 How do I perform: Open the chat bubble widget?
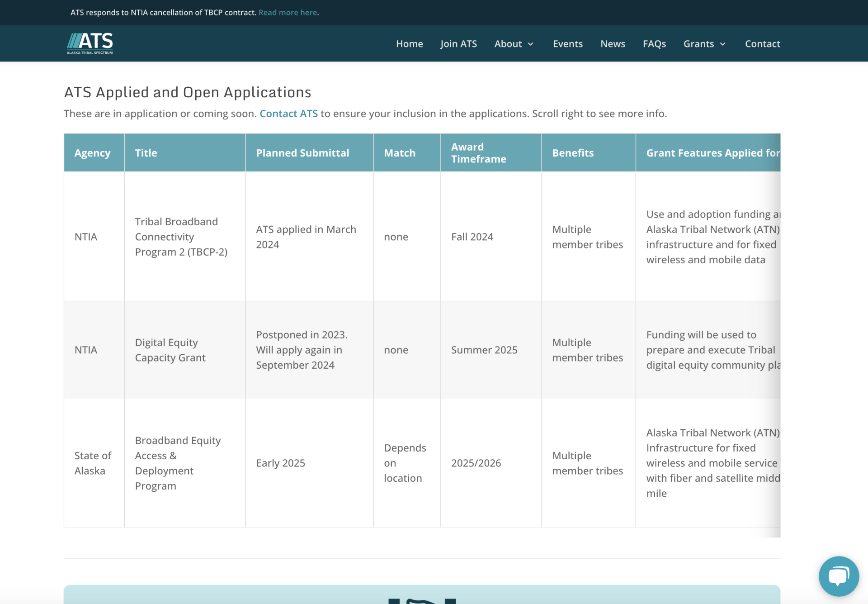click(x=838, y=576)
